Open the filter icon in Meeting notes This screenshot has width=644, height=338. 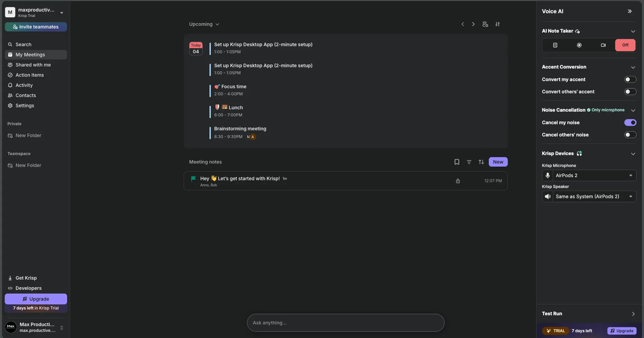(x=469, y=162)
